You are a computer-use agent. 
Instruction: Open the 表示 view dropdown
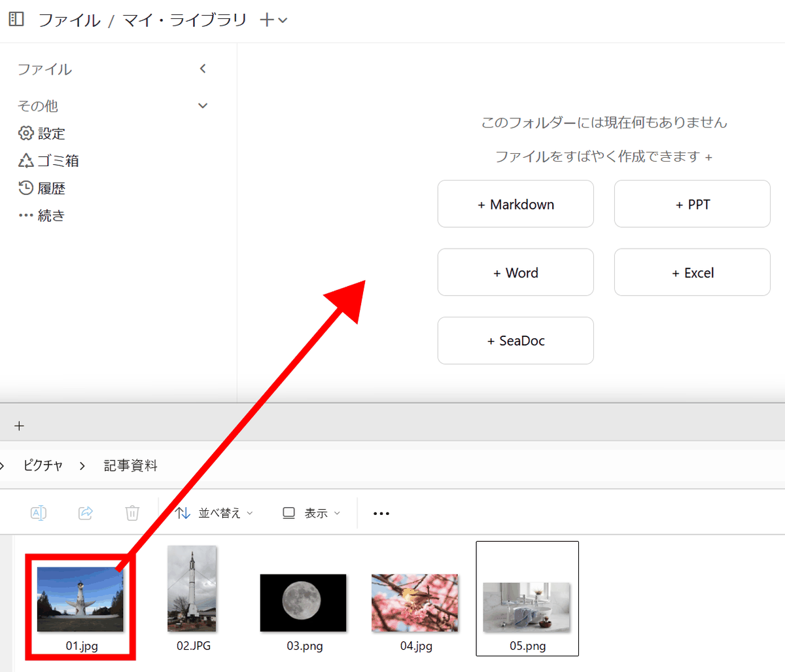pos(311,513)
